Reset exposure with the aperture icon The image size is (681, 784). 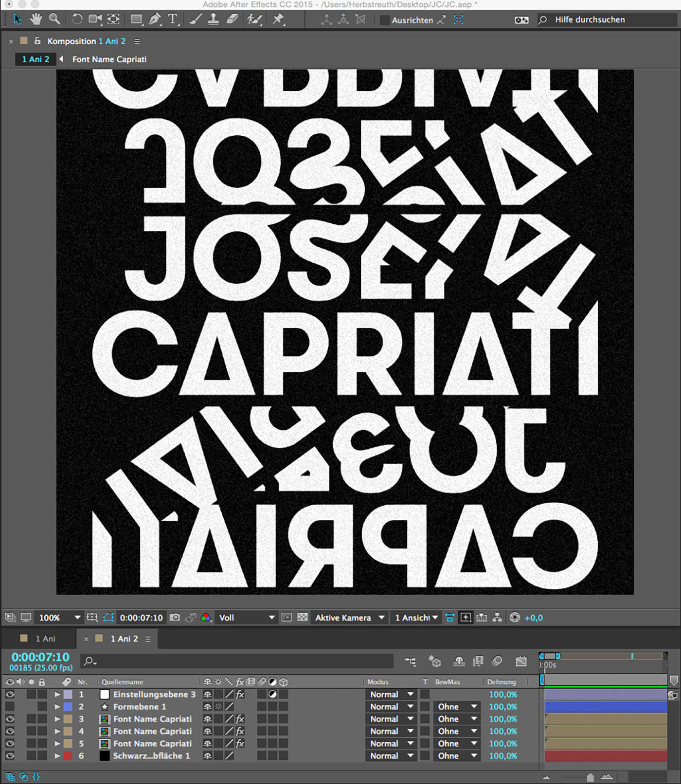515,618
